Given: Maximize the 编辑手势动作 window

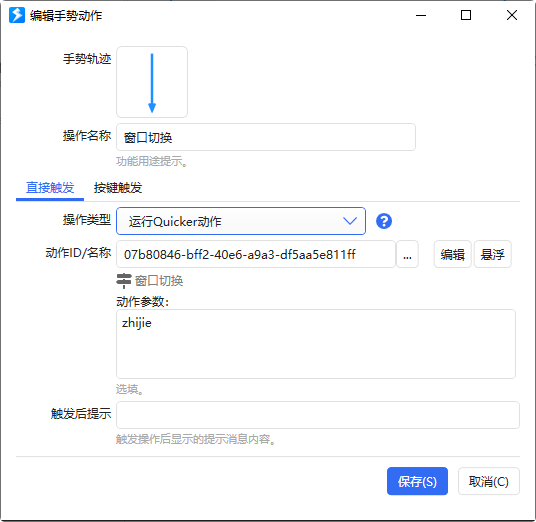Looking at the screenshot, I should tap(466, 15).
